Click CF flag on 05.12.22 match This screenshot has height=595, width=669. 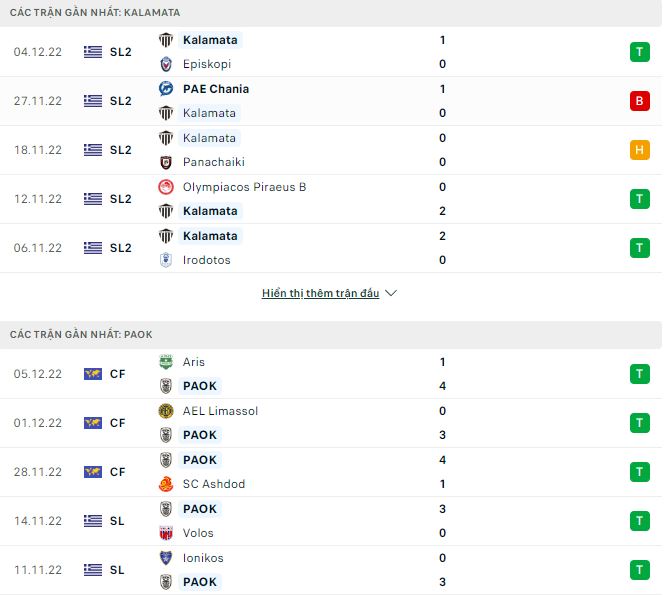coord(93,374)
